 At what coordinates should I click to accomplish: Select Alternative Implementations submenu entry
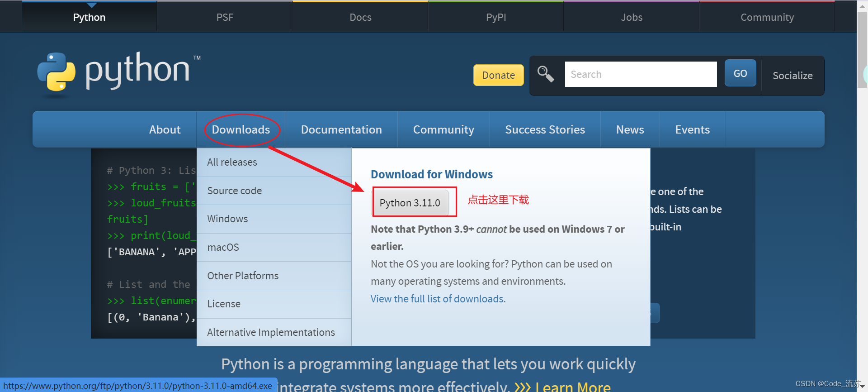274,332
